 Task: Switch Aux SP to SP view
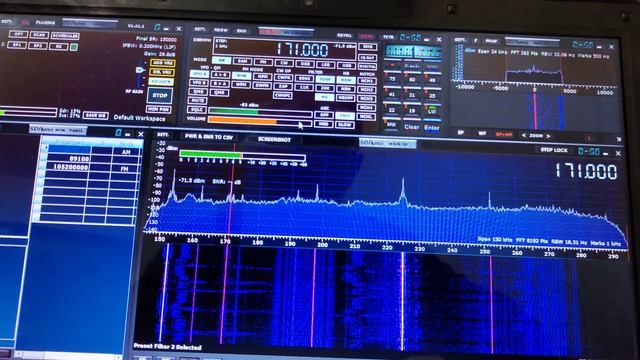[x=461, y=133]
